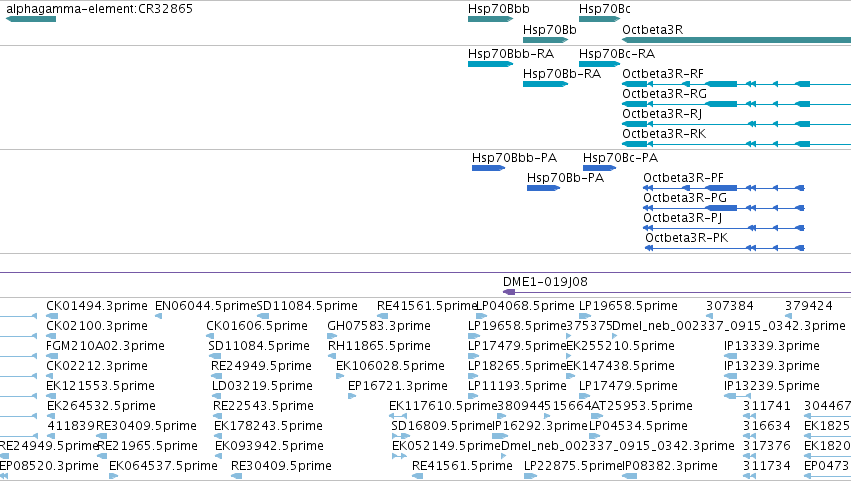Open CK02100.3prime EST
The width and height of the screenshot is (851, 481).
pyautogui.click(x=52, y=337)
